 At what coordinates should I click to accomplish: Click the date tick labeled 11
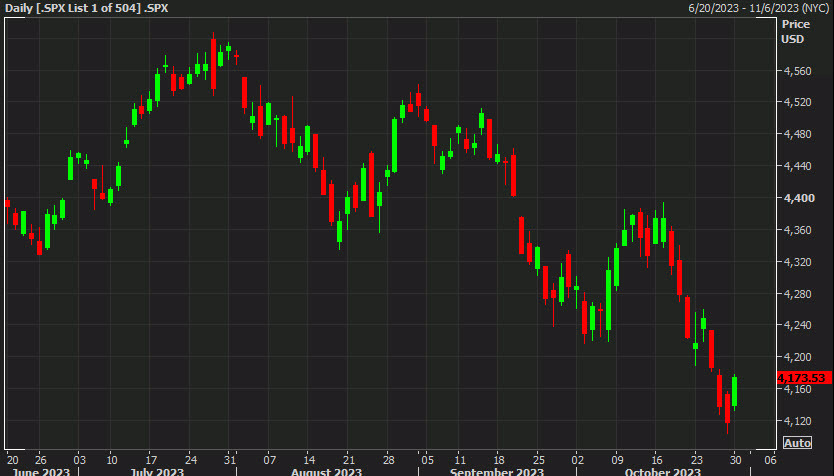[x=460, y=460]
